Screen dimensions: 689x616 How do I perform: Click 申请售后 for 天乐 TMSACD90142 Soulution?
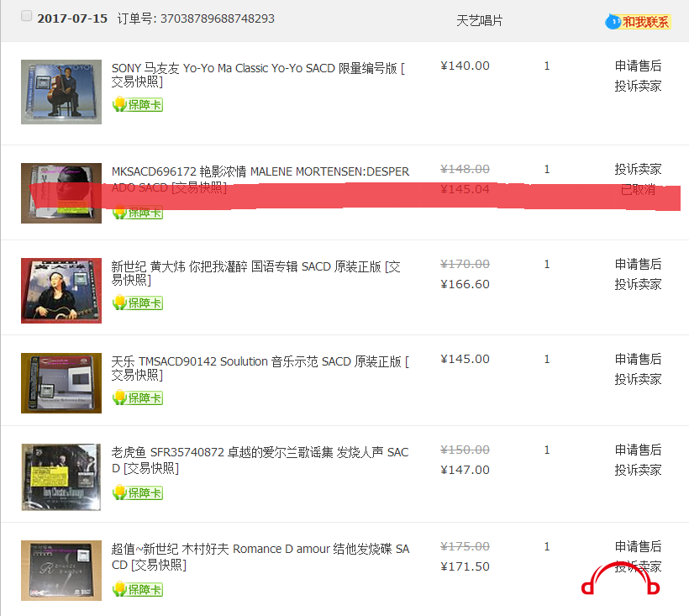638,359
